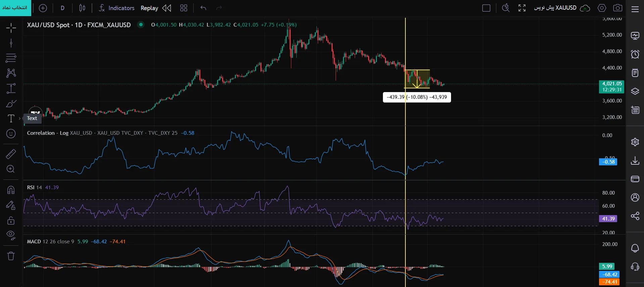Open the D timeframe interval dropdown
The image size is (644, 287).
(x=62, y=8)
